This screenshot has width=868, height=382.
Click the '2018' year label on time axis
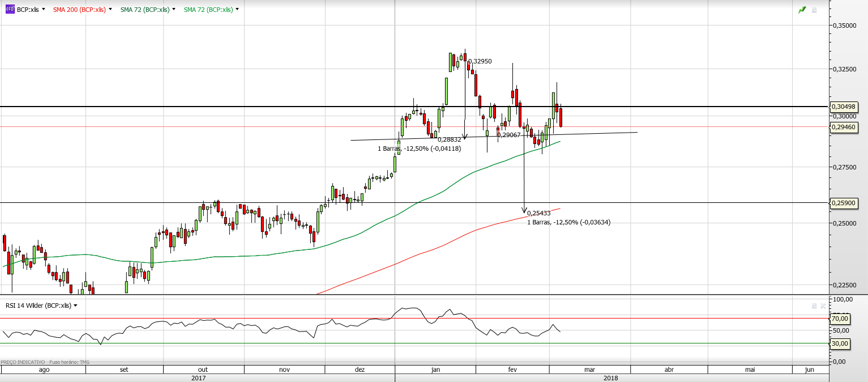coord(611,377)
